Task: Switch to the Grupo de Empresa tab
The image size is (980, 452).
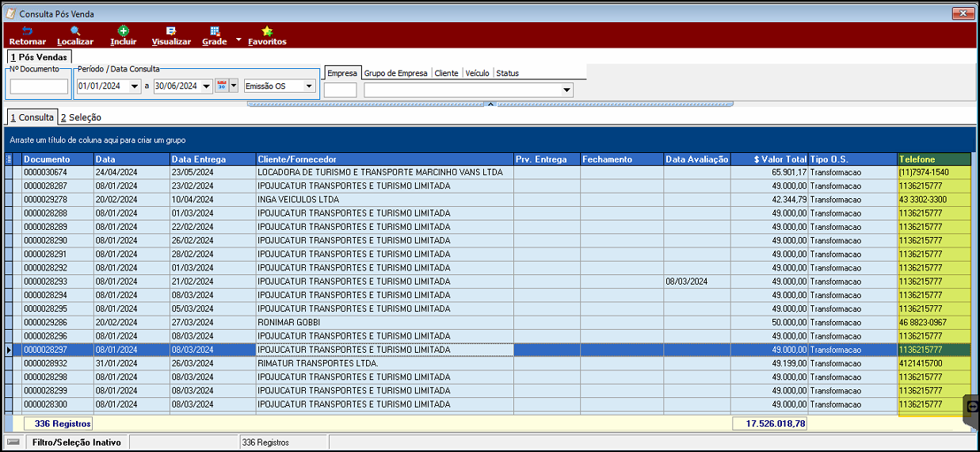Action: 396,73
